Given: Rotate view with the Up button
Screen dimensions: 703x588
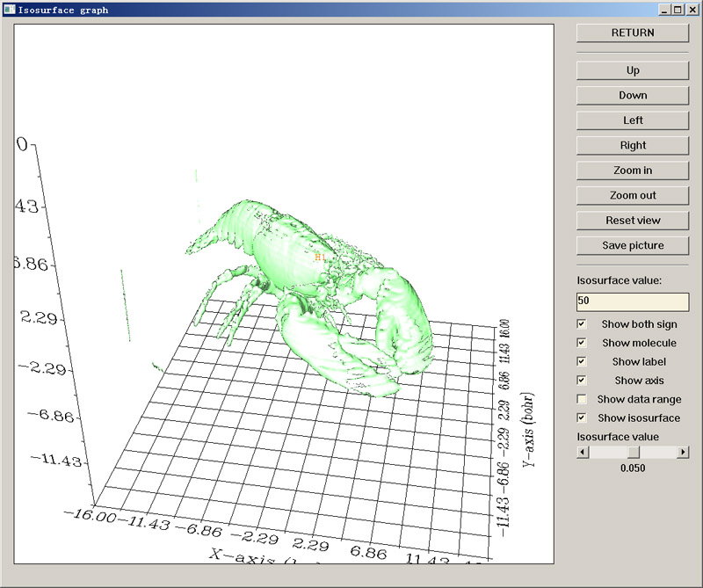Looking at the screenshot, I should pyautogui.click(x=632, y=70).
